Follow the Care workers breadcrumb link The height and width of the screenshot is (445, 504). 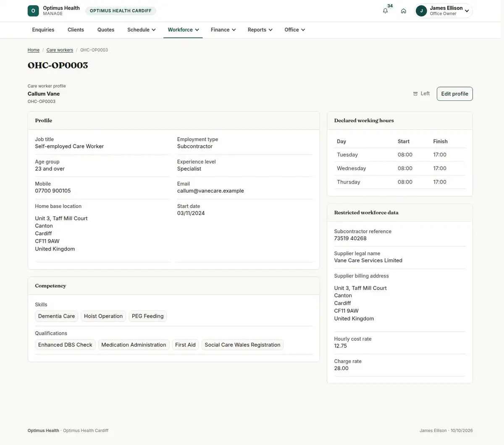click(60, 50)
